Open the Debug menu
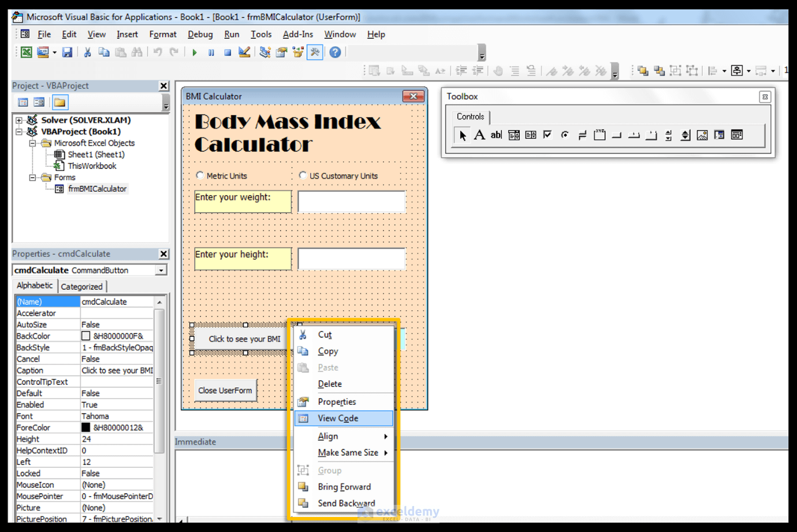The height and width of the screenshot is (532, 797). tap(200, 34)
